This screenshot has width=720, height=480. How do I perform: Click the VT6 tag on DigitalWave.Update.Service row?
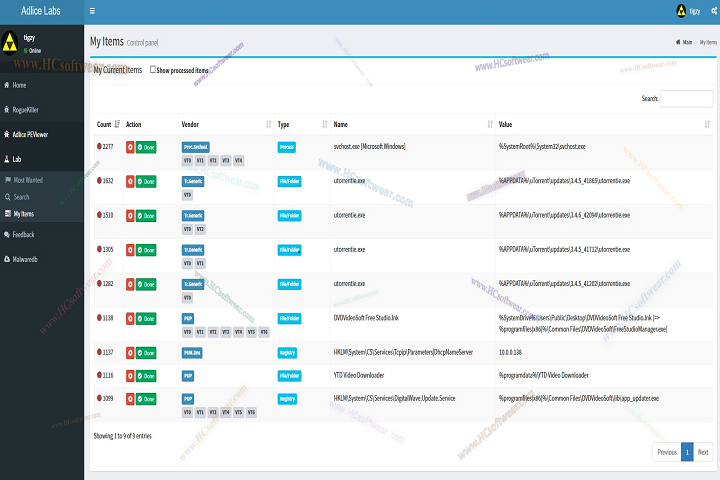tap(264, 411)
